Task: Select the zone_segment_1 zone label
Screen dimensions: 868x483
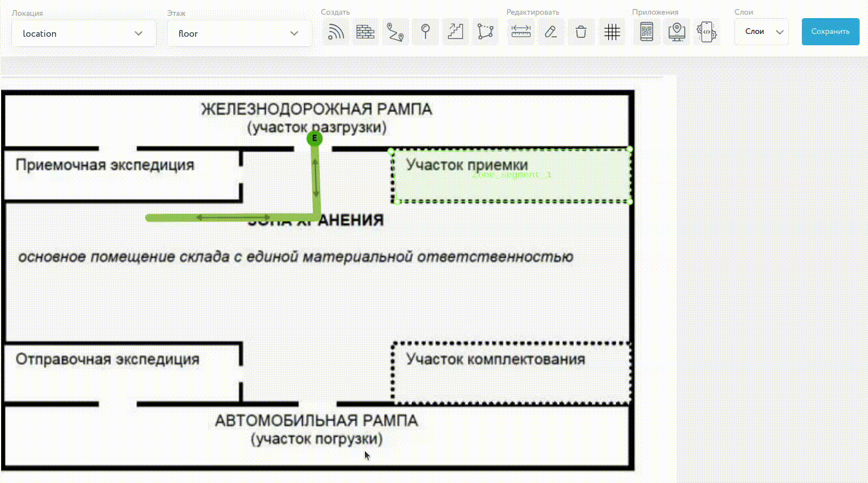Action: [x=512, y=175]
